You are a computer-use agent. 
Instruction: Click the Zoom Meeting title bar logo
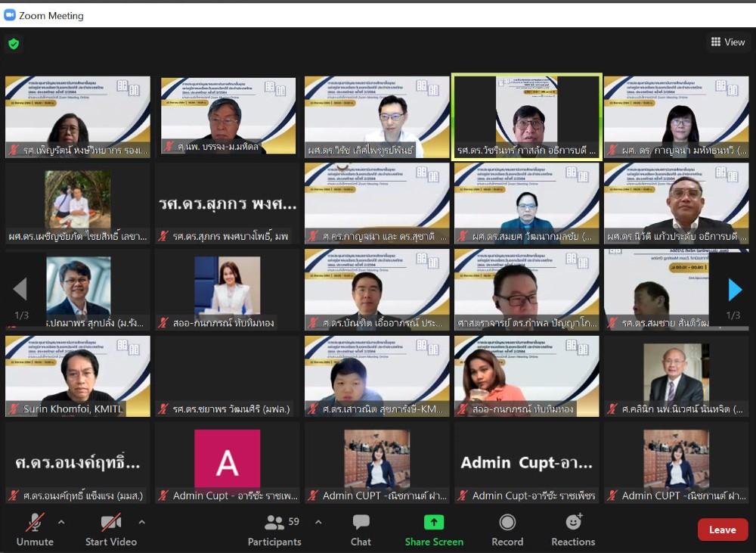click(x=10, y=15)
